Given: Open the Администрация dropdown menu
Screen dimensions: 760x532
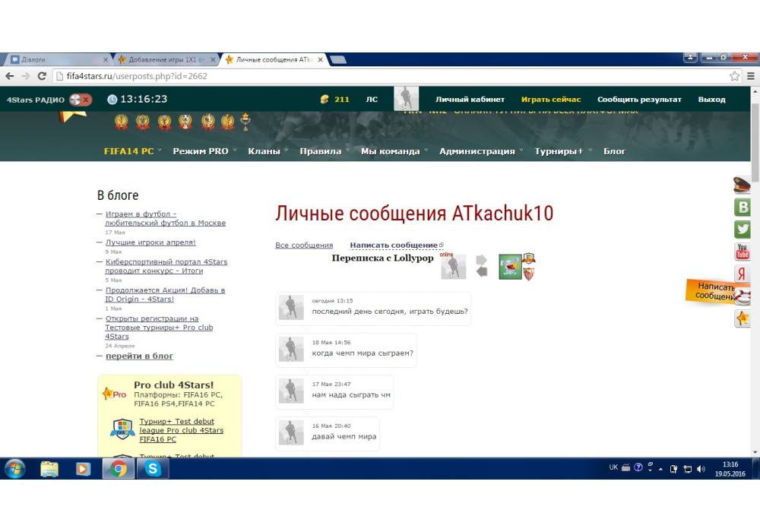Looking at the screenshot, I should (x=480, y=151).
